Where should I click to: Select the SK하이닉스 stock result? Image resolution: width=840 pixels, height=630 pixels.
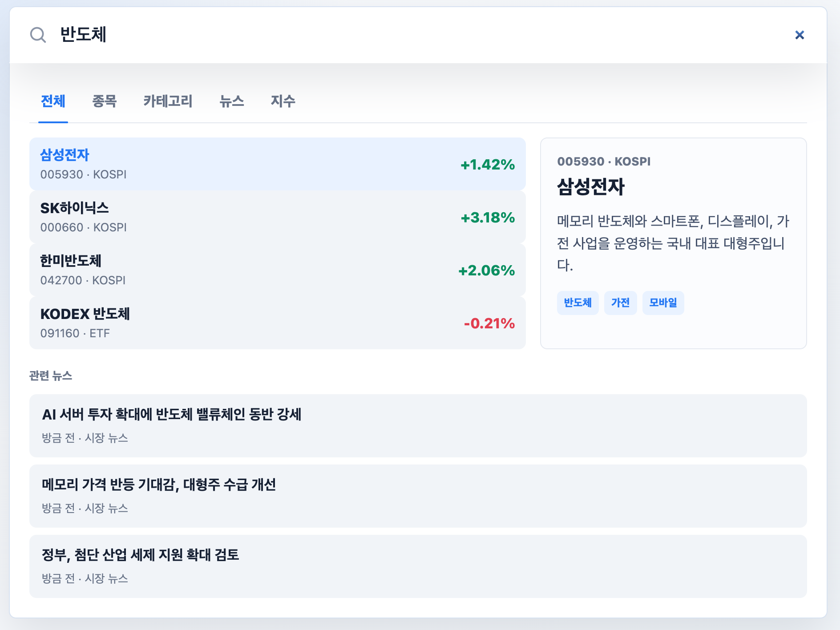tap(278, 217)
